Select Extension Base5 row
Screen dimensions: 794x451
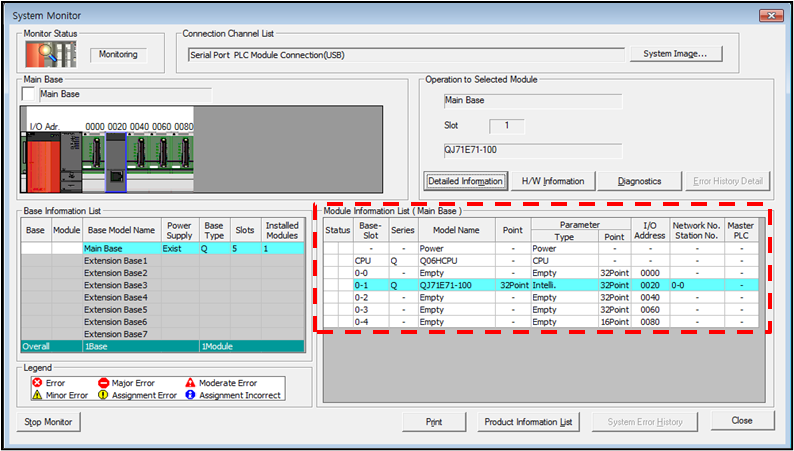click(x=163, y=309)
